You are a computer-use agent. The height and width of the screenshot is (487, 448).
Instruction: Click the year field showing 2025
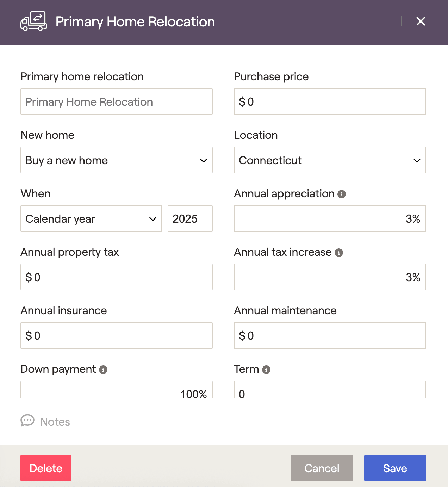(190, 219)
